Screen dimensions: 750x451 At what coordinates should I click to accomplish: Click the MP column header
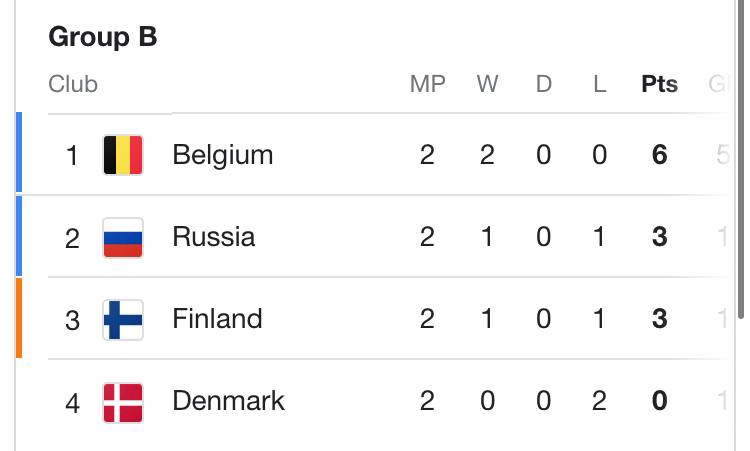(428, 84)
